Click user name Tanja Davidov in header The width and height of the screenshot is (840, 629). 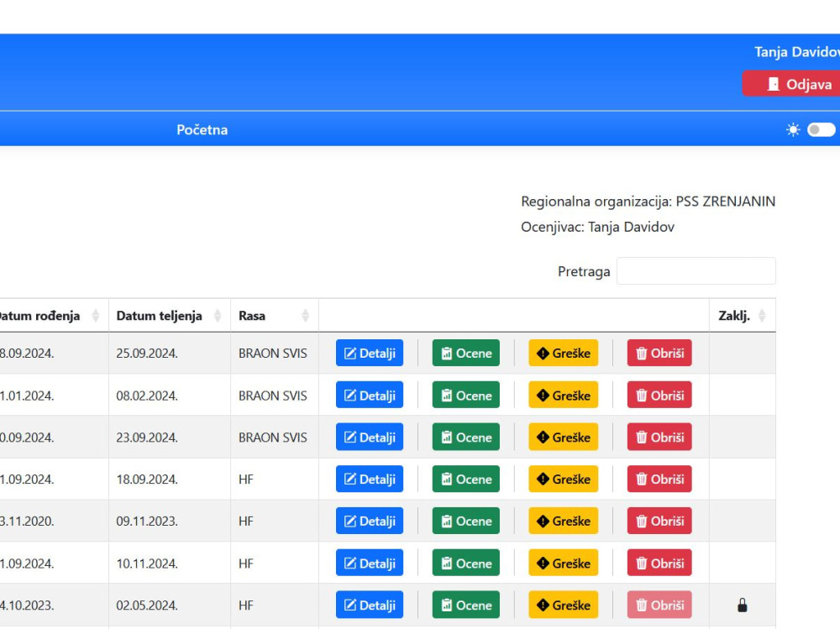(797, 52)
